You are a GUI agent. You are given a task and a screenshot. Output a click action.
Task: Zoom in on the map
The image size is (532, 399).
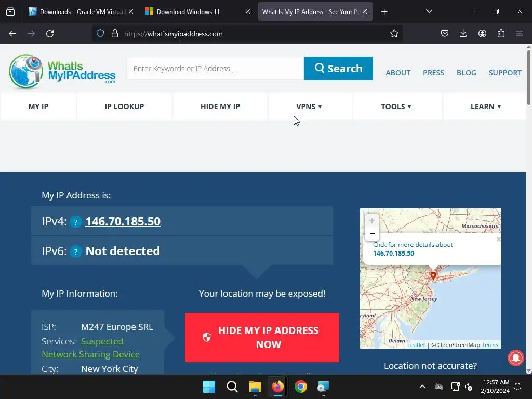372,220
